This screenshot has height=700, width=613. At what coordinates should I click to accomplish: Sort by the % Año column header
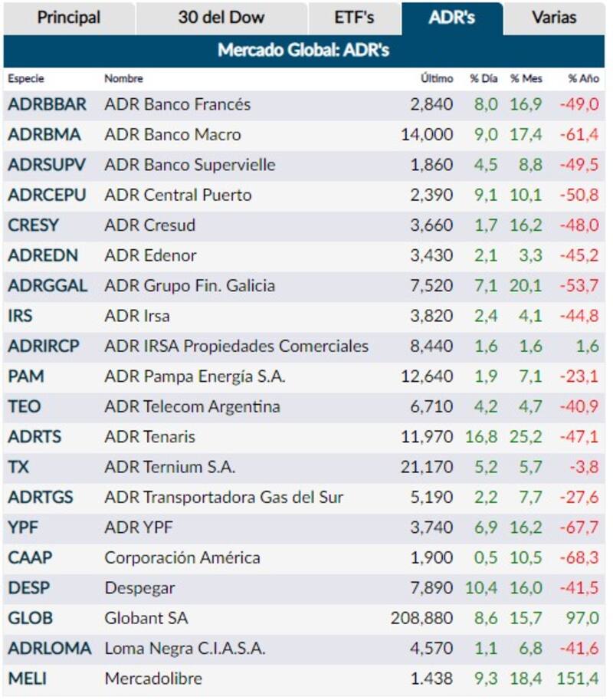(x=583, y=78)
